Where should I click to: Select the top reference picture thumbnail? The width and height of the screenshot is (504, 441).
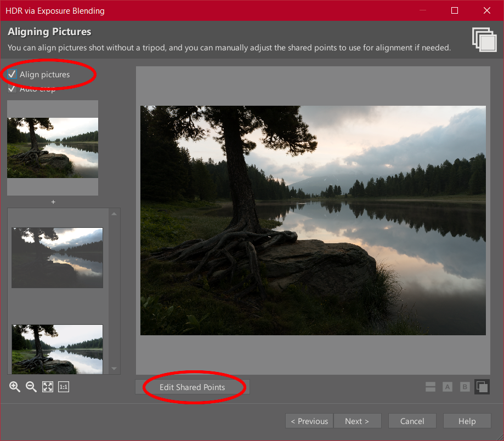53,148
